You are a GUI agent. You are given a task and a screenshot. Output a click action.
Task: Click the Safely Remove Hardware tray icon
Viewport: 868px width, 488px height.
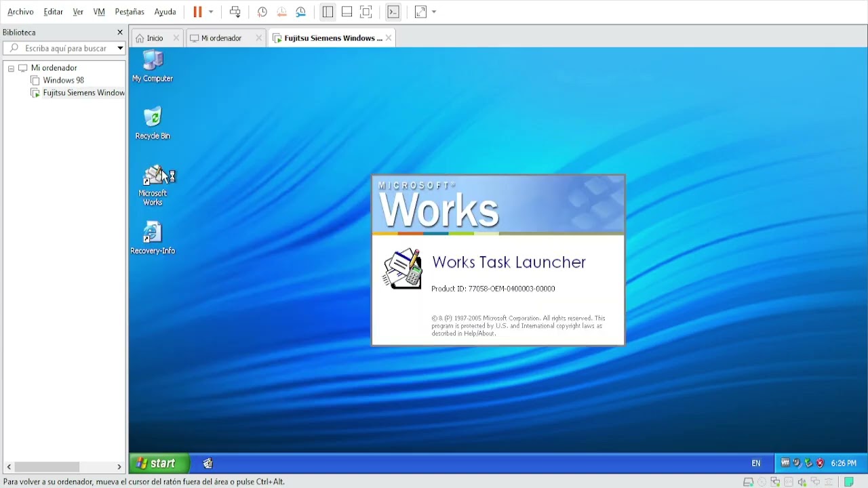click(808, 464)
